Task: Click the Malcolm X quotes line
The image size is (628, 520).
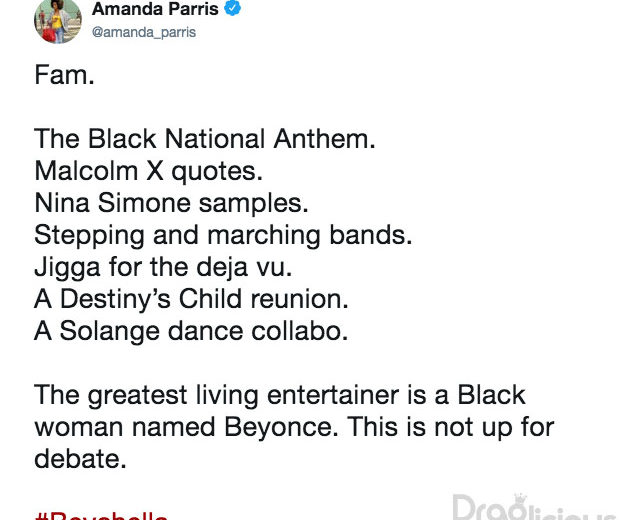Action: pos(149,171)
